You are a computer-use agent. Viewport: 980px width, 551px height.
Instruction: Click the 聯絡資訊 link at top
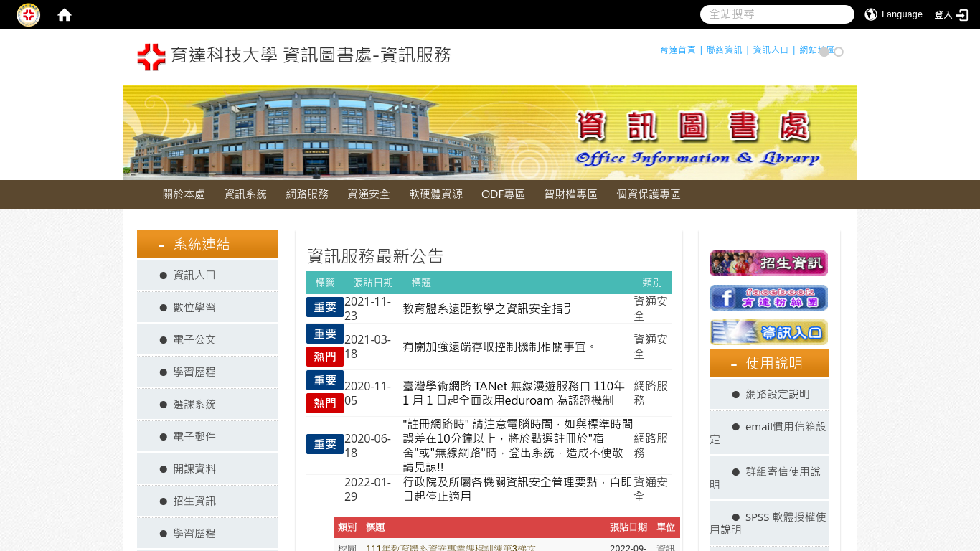pos(724,50)
